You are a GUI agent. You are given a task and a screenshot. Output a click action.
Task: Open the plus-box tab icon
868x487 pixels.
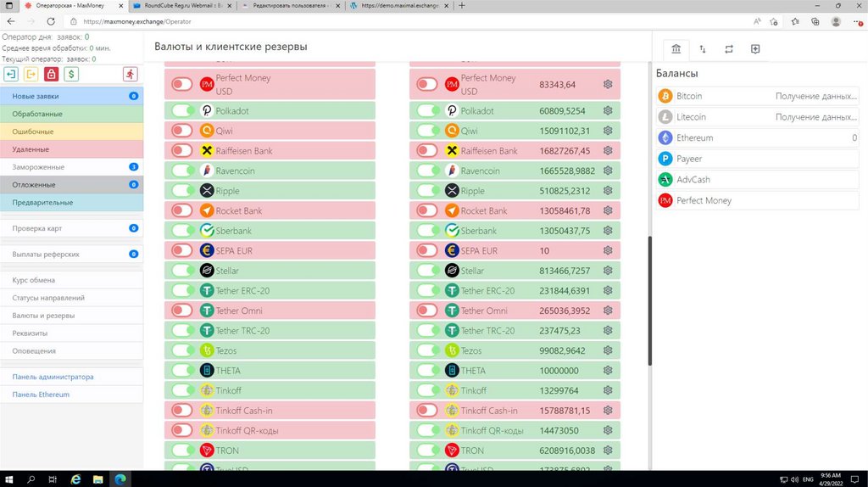[755, 49]
